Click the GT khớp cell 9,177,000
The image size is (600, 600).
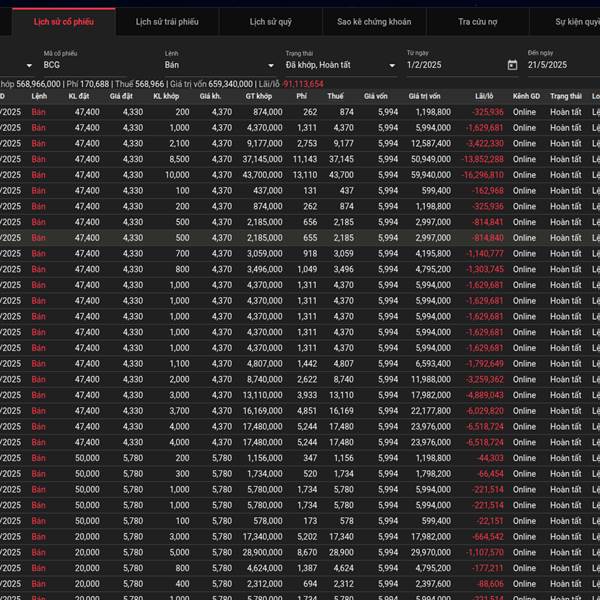[x=265, y=143]
